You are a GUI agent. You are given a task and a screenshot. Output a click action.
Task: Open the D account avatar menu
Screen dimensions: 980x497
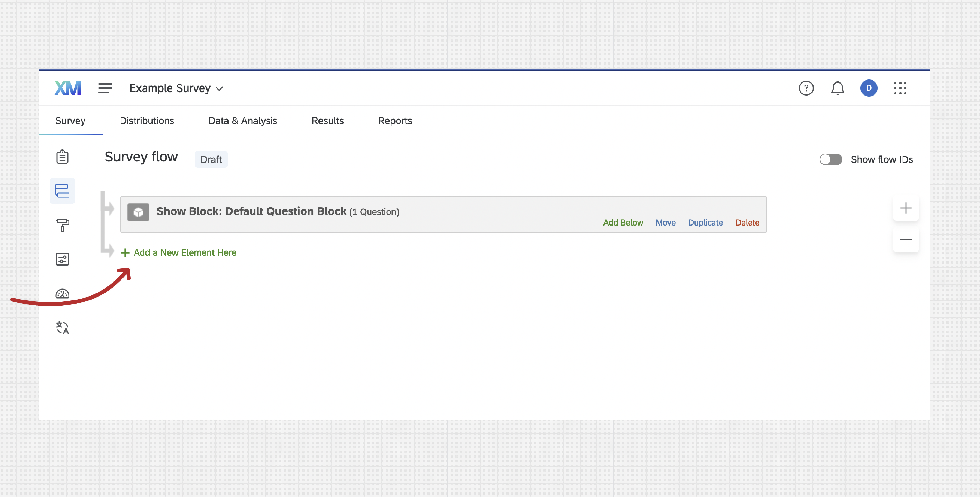[x=869, y=88]
